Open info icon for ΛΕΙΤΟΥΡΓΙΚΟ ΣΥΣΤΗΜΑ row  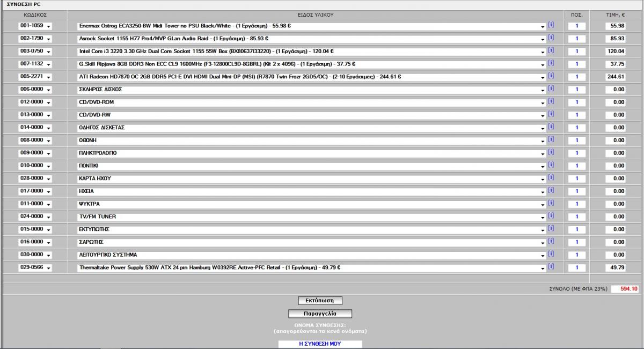pyautogui.click(x=551, y=254)
